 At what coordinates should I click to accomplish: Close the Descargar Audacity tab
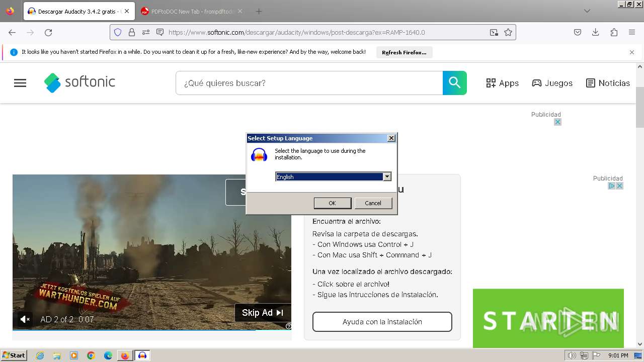pos(127,11)
